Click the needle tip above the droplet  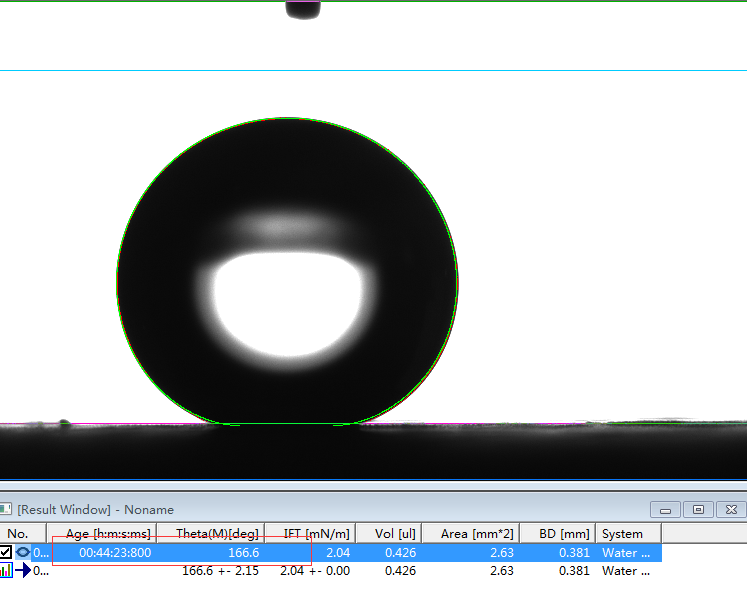(303, 10)
